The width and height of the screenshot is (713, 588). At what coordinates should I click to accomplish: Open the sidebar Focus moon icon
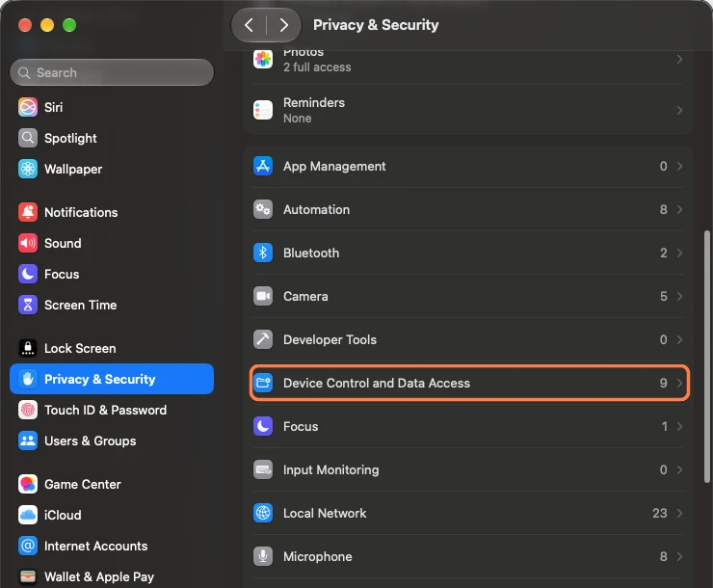28,274
